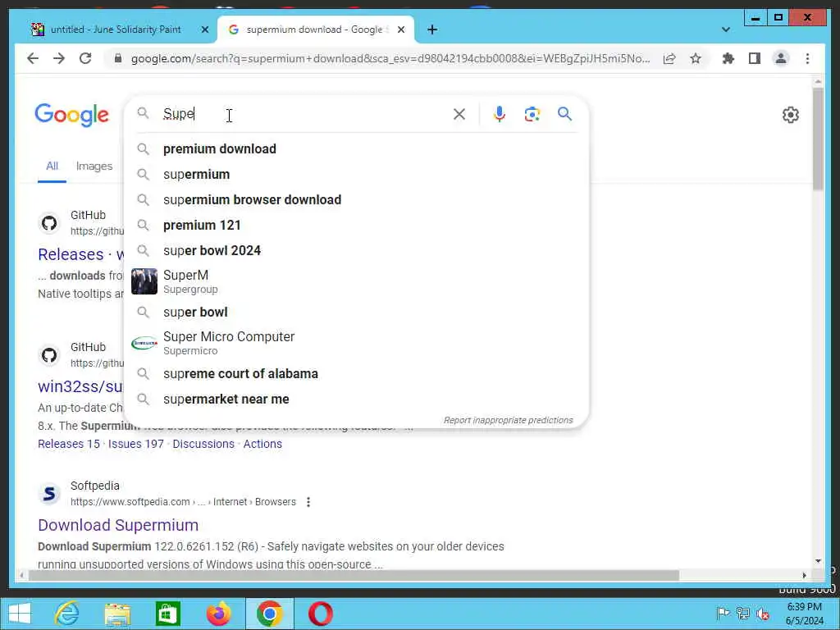Choose suggestion 'supermium browser download'

[356, 199]
